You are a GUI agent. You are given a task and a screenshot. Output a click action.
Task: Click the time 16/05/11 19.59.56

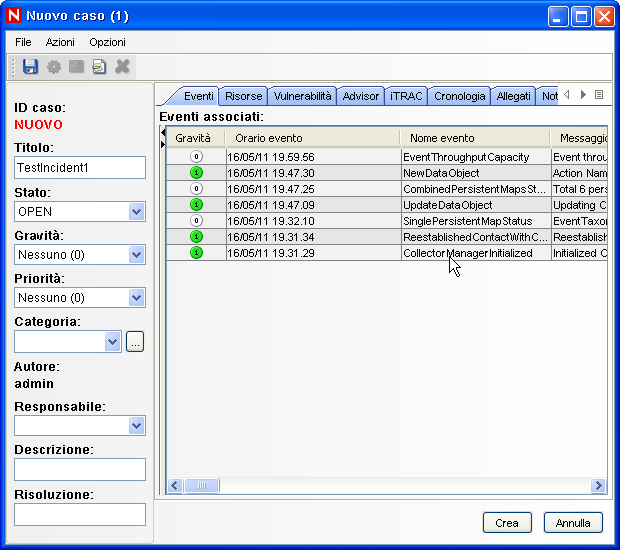coord(271,157)
